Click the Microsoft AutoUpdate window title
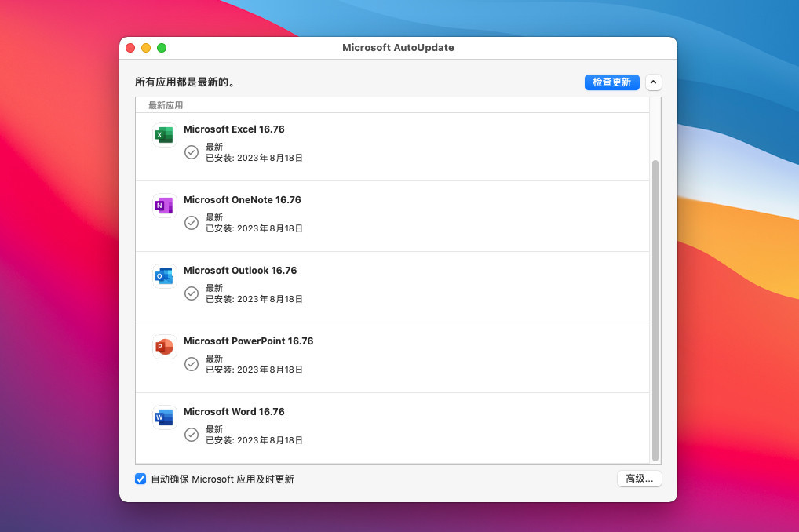 coord(398,47)
